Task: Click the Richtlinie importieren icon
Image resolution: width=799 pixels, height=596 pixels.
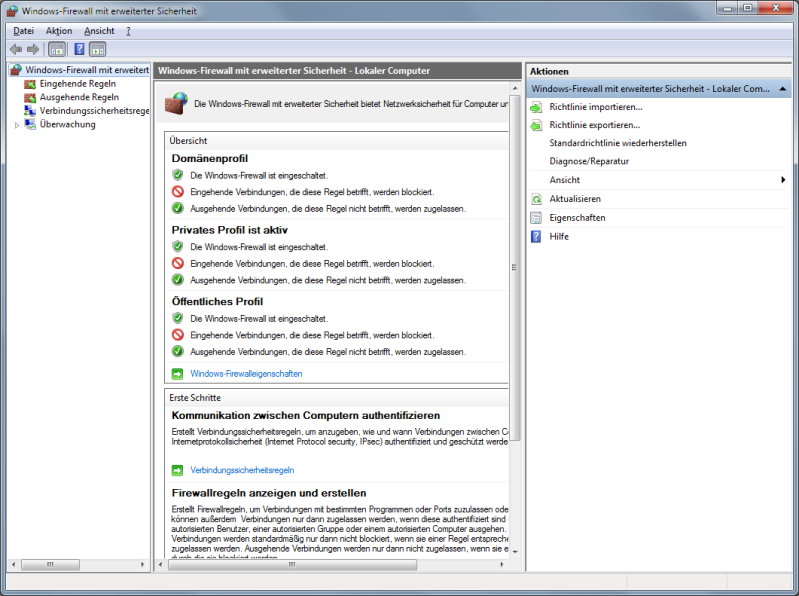Action: coord(537,107)
